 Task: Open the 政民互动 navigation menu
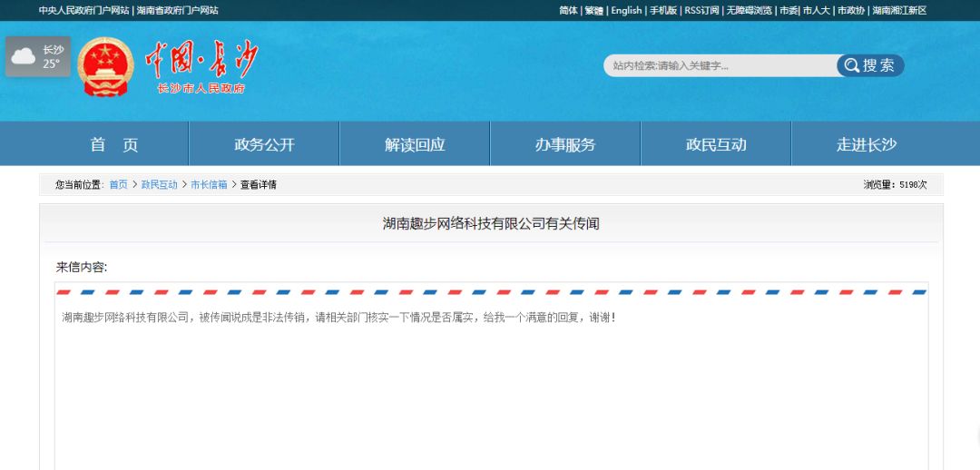[x=716, y=144]
